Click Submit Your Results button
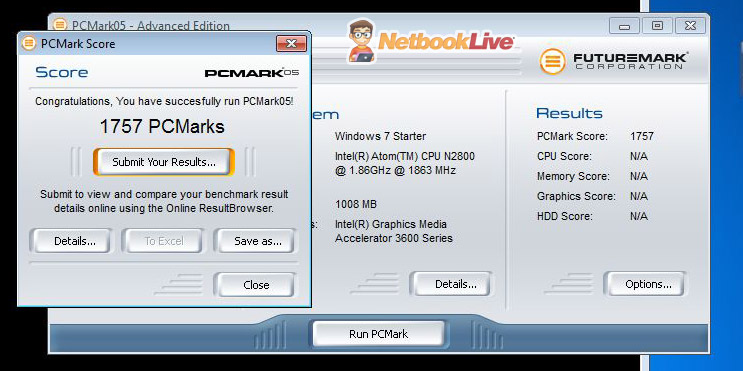The image size is (743, 371). pyautogui.click(x=163, y=162)
